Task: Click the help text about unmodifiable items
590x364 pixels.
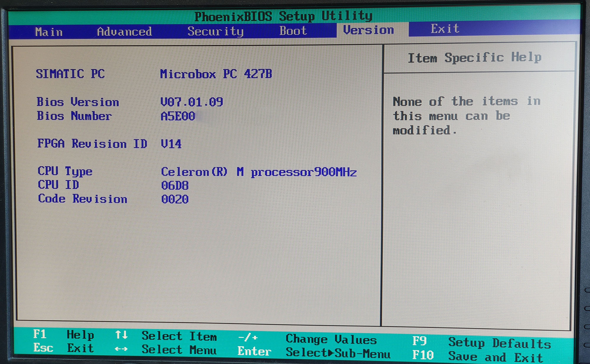Action: tap(467, 116)
